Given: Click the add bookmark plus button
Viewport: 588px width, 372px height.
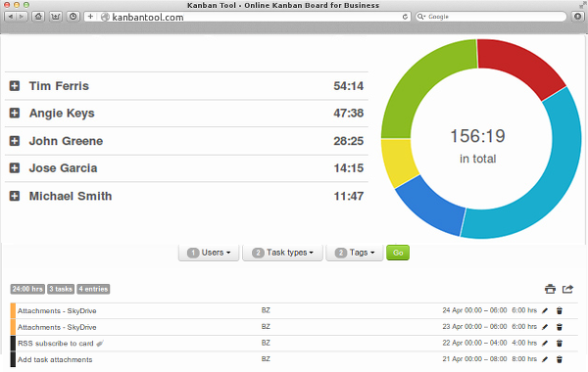Looking at the screenshot, I should click(x=90, y=17).
